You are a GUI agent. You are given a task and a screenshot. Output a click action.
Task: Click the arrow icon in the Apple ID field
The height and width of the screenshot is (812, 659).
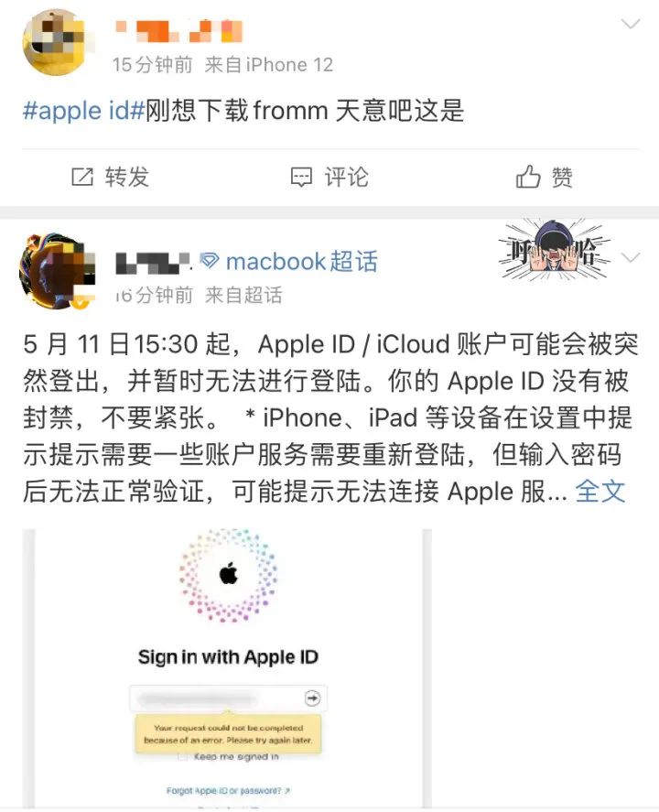point(312,698)
